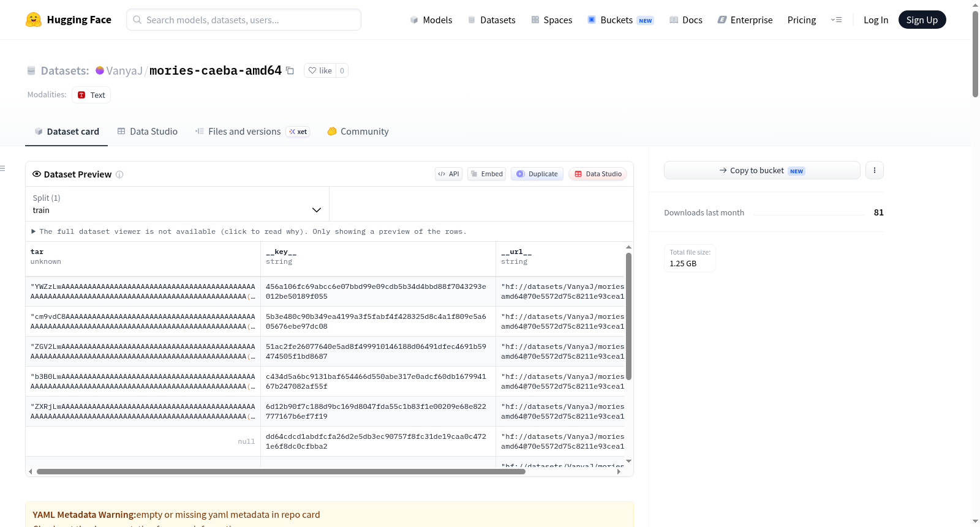Viewport: 980px width, 527px height.
Task: Go to the Community tab
Action: (x=358, y=132)
